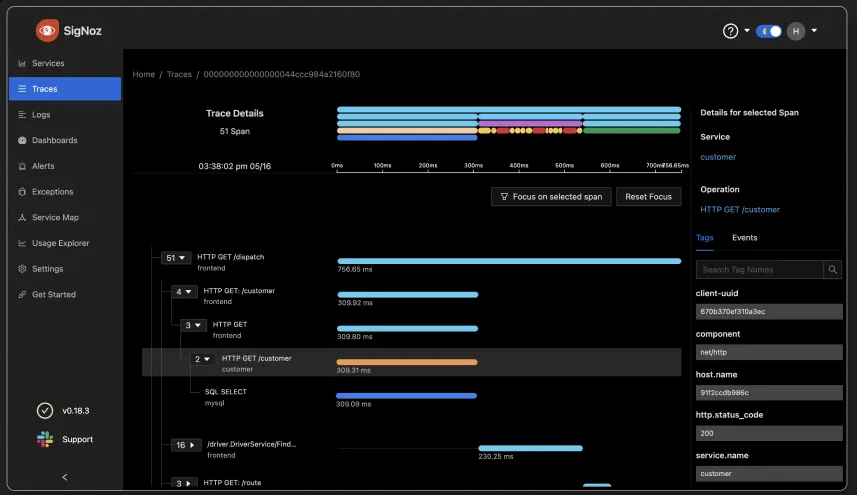The image size is (857, 495).
Task: Open Exceptions in the sidebar
Action: (64, 192)
